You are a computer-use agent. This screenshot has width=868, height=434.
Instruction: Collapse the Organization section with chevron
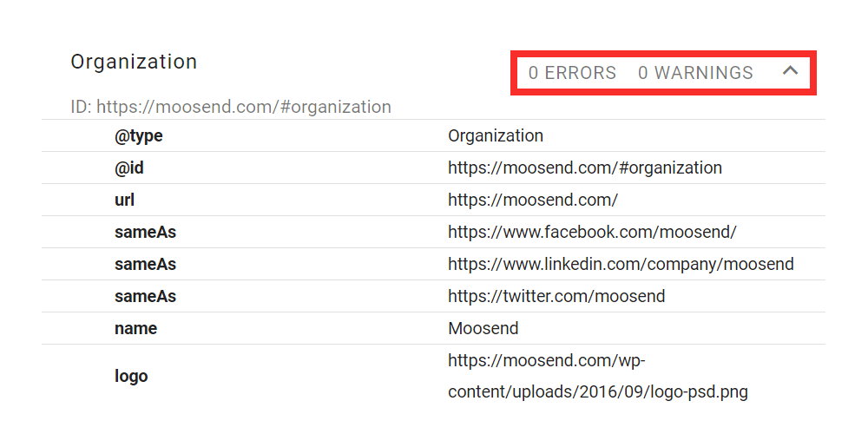tap(790, 71)
